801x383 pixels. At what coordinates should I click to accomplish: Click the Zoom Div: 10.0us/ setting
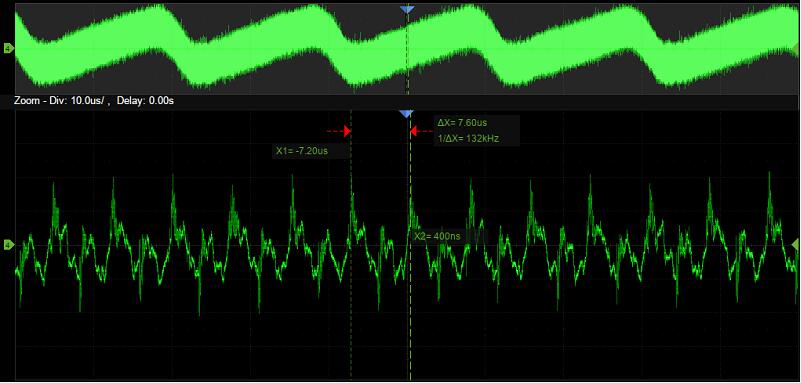(x=63, y=101)
